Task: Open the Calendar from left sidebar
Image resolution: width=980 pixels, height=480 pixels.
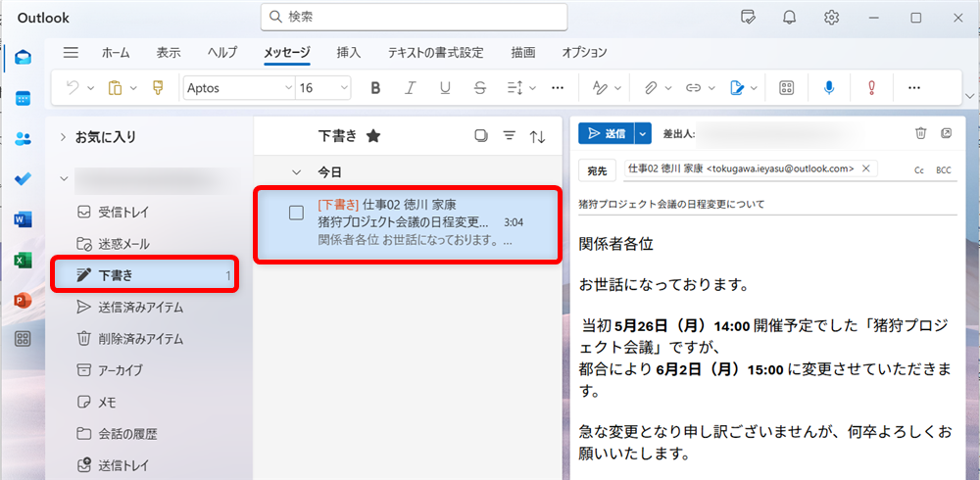Action: coord(23,98)
